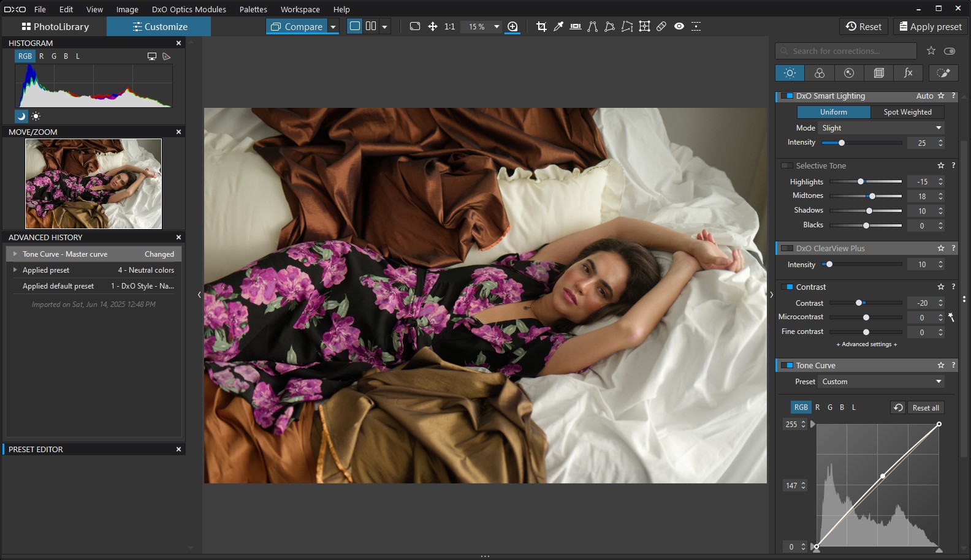The image size is (971, 560).
Task: Select the Repair bandage tool
Action: pyautogui.click(x=661, y=26)
